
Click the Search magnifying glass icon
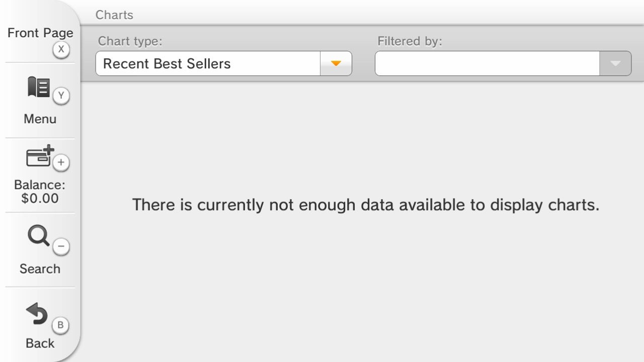[39, 236]
